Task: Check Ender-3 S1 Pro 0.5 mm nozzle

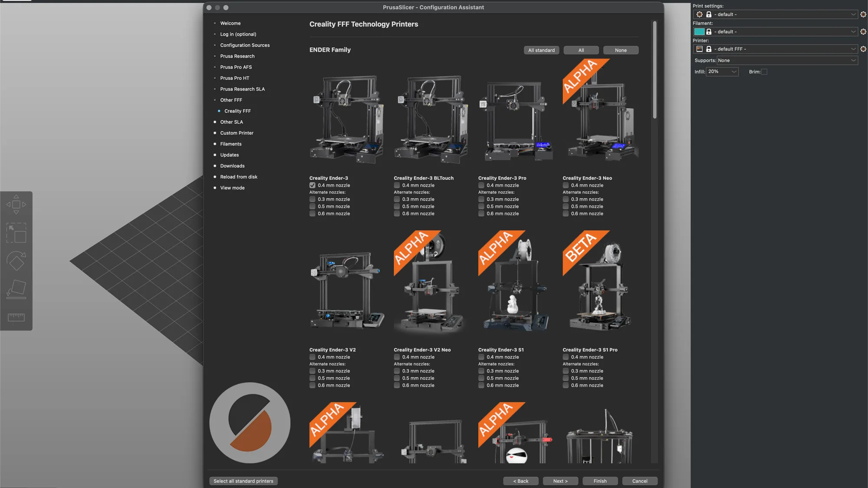Action: tap(566, 378)
